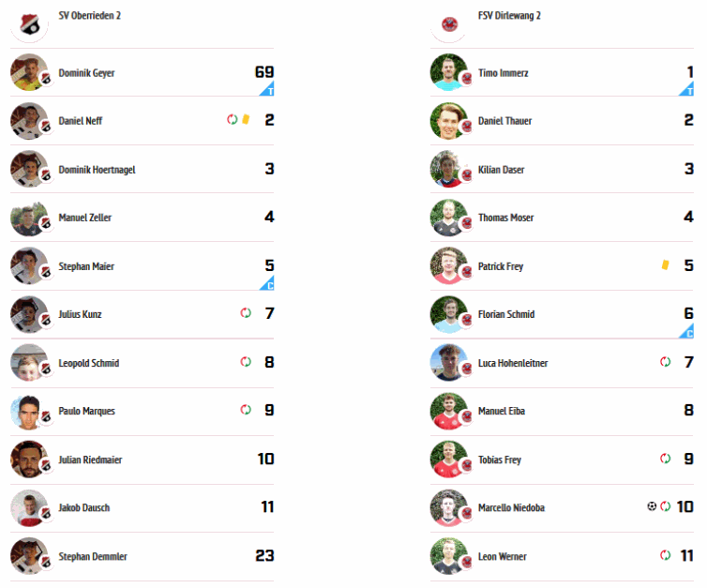Screen dimensions: 707x588
Task: Open Dominik Hoertnagel's player profile link
Action: click(x=97, y=170)
